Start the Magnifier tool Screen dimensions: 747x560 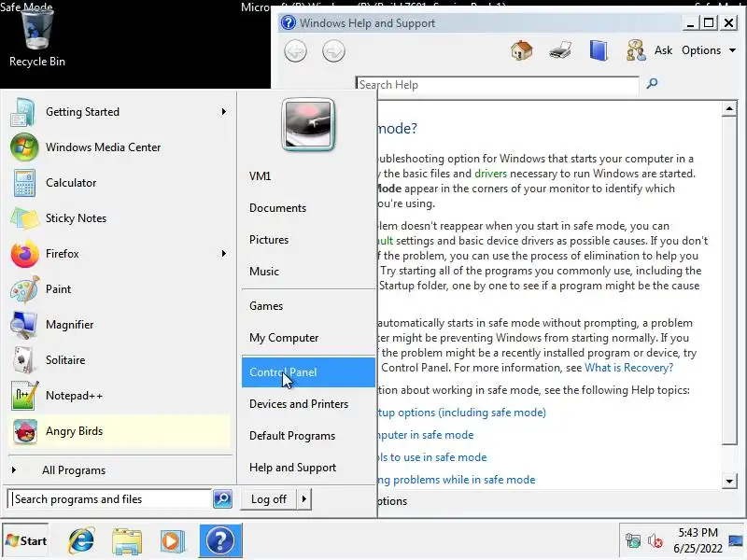pos(120,325)
